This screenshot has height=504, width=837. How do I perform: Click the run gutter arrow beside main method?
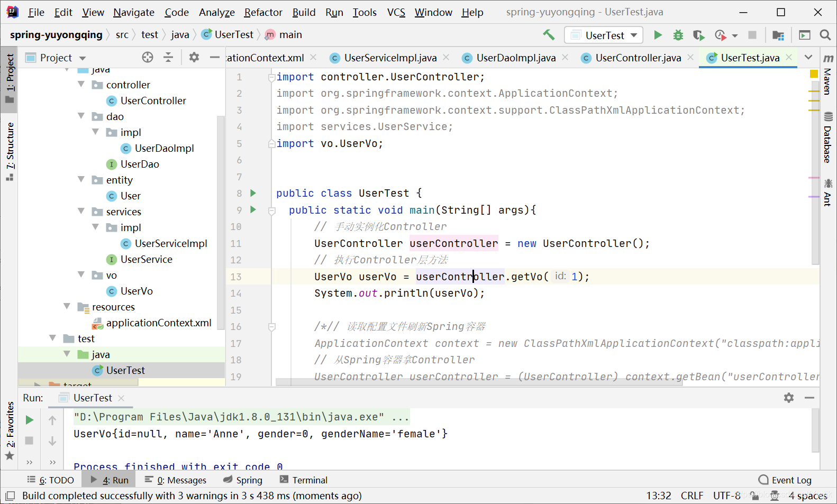pyautogui.click(x=253, y=209)
